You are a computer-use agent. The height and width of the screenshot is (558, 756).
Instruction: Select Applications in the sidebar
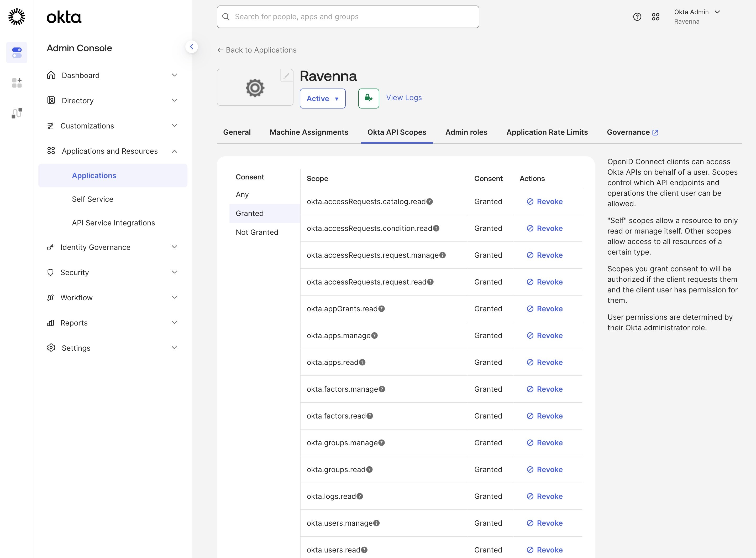(113, 176)
